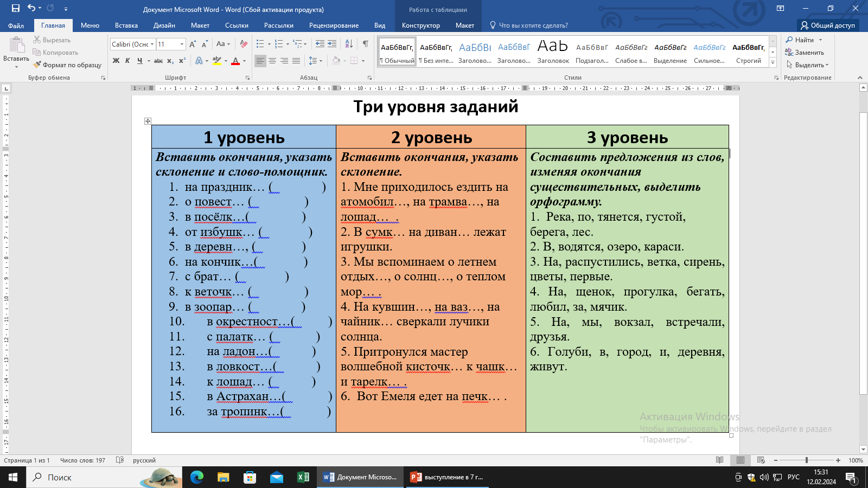868x488 pixels.
Task: Toggle display of paragraph marks (¶)
Action: point(365,44)
